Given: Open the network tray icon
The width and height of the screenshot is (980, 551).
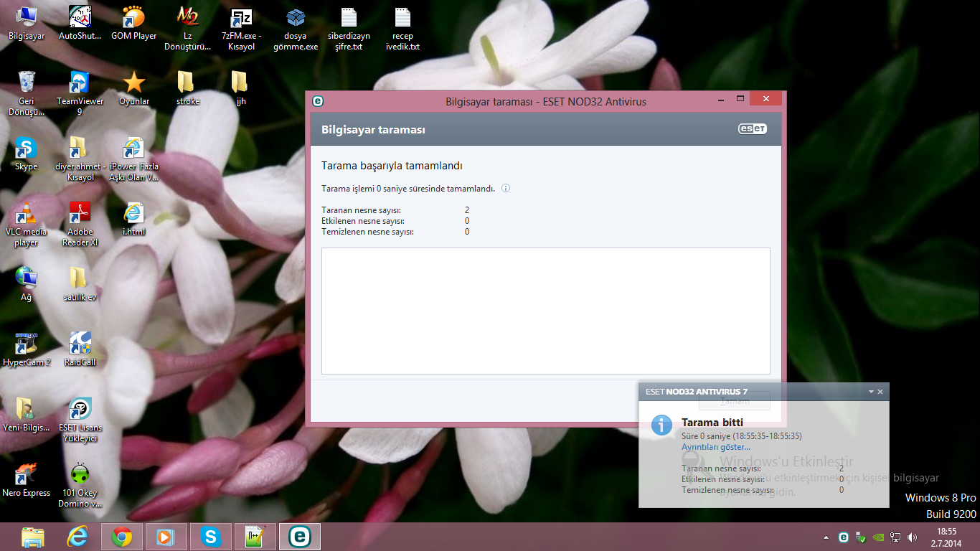Looking at the screenshot, I should click(895, 537).
